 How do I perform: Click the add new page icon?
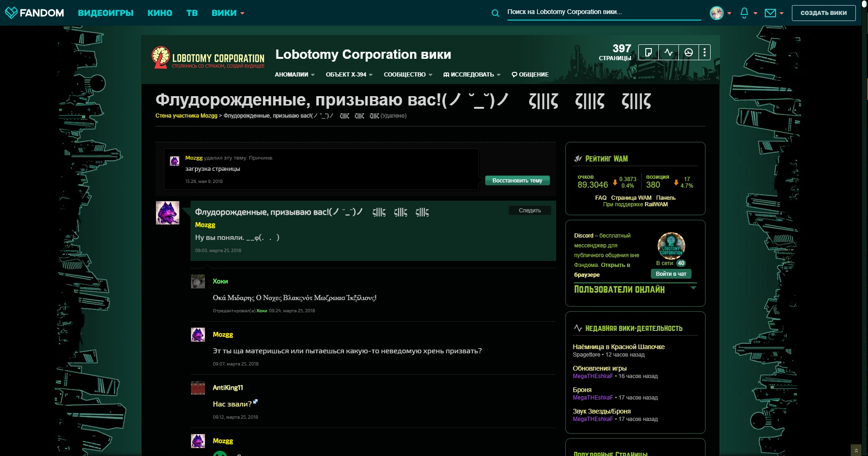click(649, 52)
